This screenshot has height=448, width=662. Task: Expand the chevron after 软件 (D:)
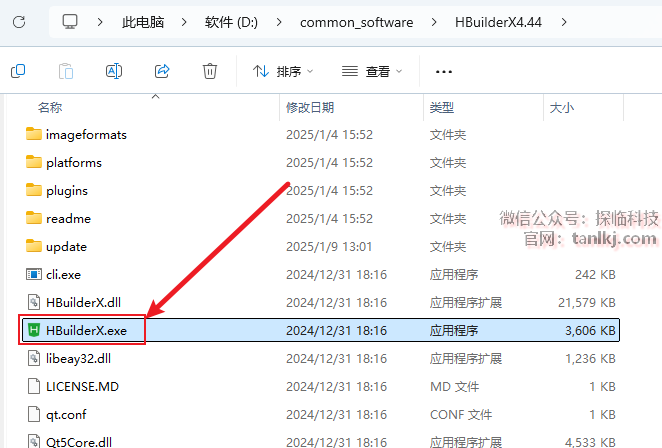pos(279,22)
